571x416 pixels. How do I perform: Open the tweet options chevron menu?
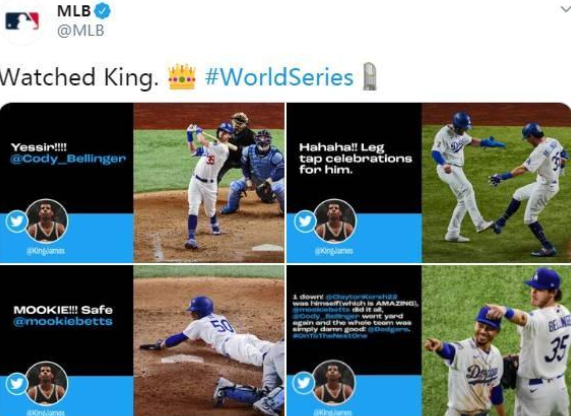566,9
